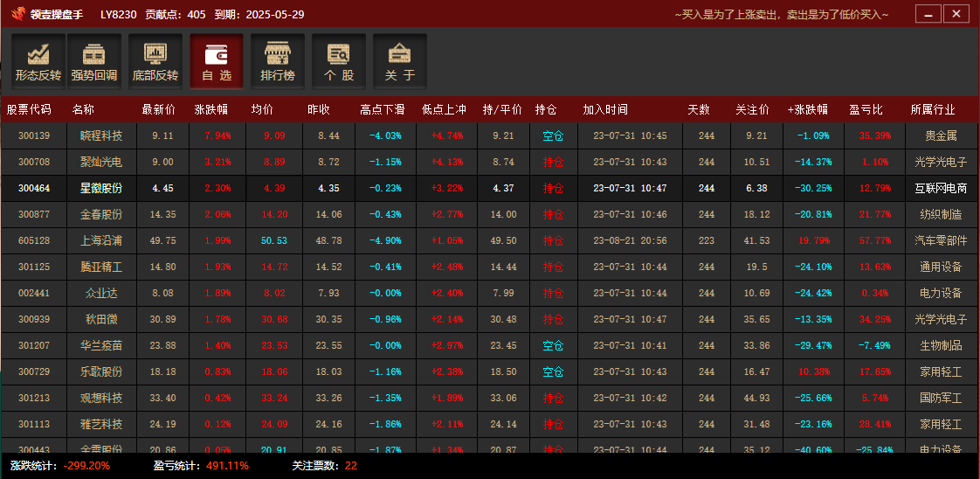980x479 pixels.
Task: Open the 形态反转 pattern reversal tool
Action: [38, 61]
